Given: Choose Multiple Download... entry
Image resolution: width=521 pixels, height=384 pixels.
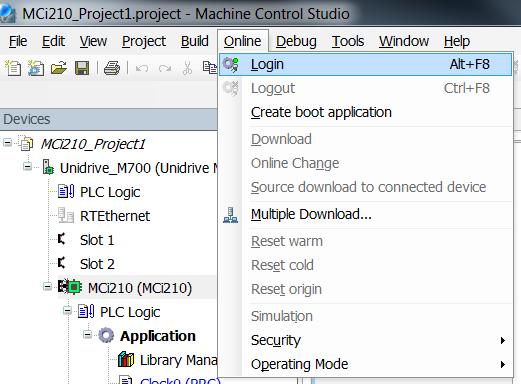Looking at the screenshot, I should (x=365, y=214).
